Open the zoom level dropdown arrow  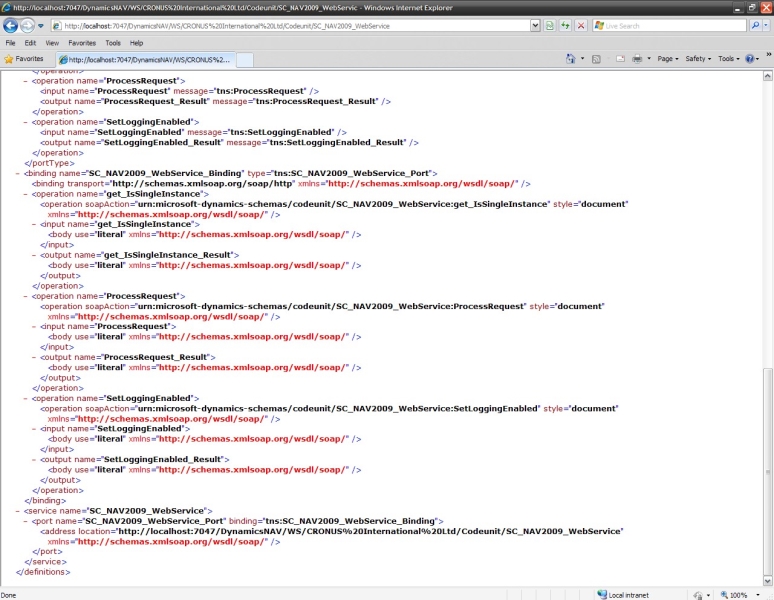(758, 595)
